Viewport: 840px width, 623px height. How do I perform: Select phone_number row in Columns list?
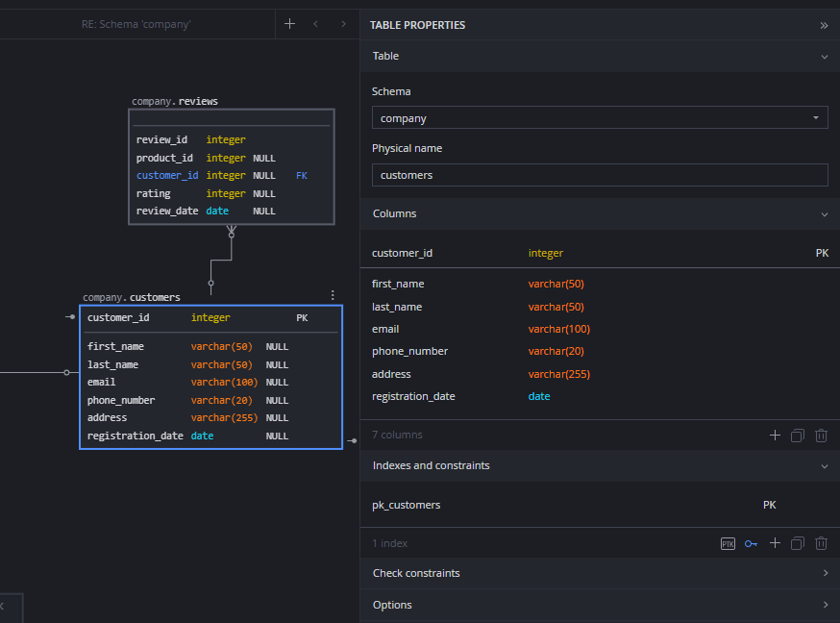click(600, 352)
